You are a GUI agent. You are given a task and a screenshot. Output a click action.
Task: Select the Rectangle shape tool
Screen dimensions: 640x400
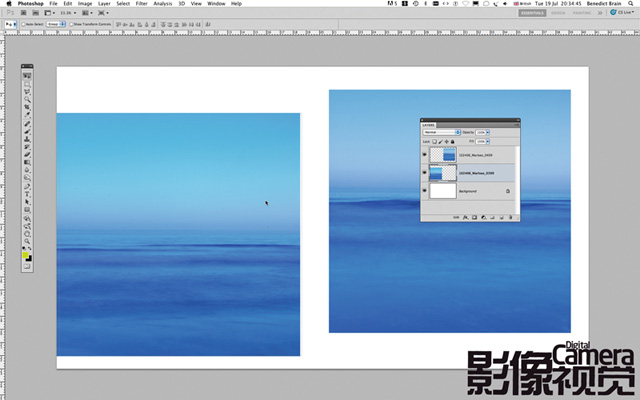(x=27, y=209)
